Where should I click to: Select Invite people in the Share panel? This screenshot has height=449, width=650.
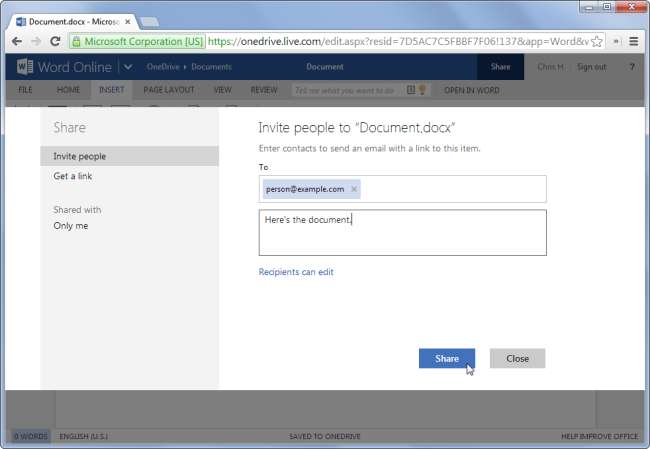(129, 156)
